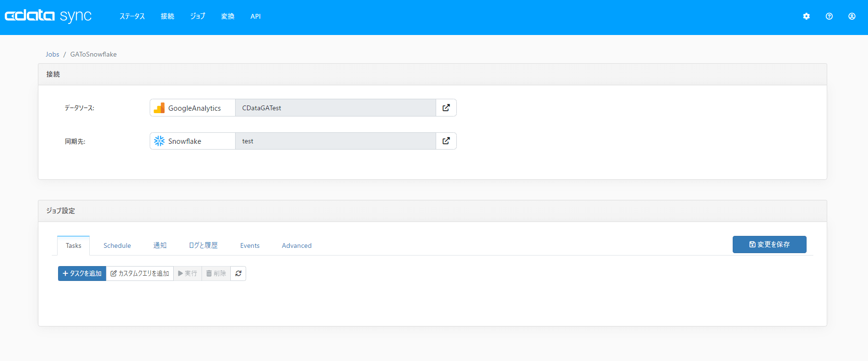Image resolution: width=868 pixels, height=361 pixels.
Task: Open the settings gear icon
Action: click(806, 16)
